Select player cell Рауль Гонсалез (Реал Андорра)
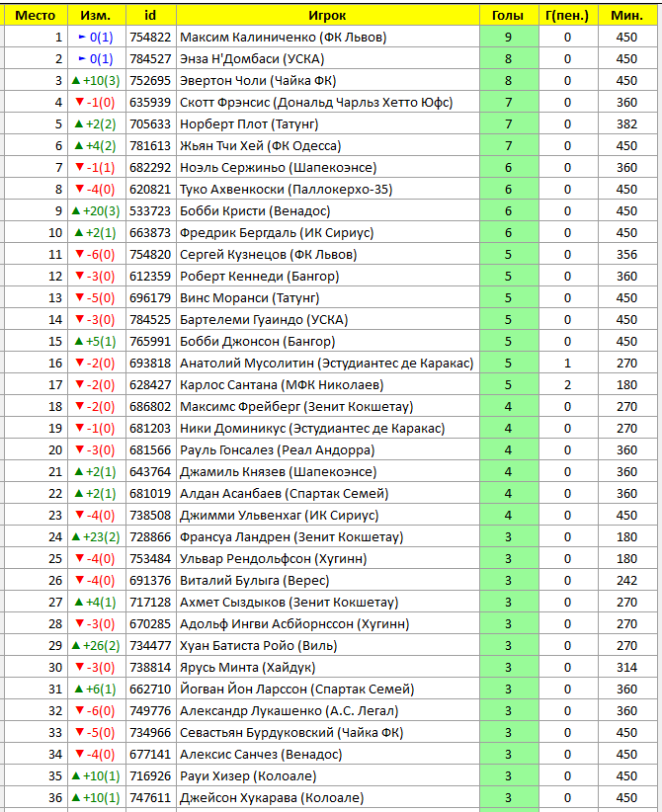The image size is (662, 812). 328,450
